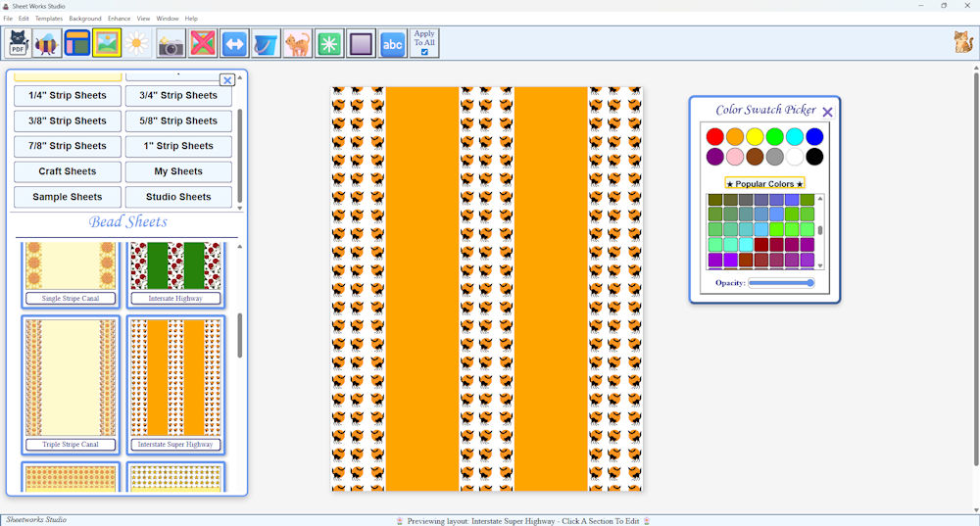Image resolution: width=980 pixels, height=526 pixels.
Task: Open Craft Sheets category
Action: coord(68,171)
